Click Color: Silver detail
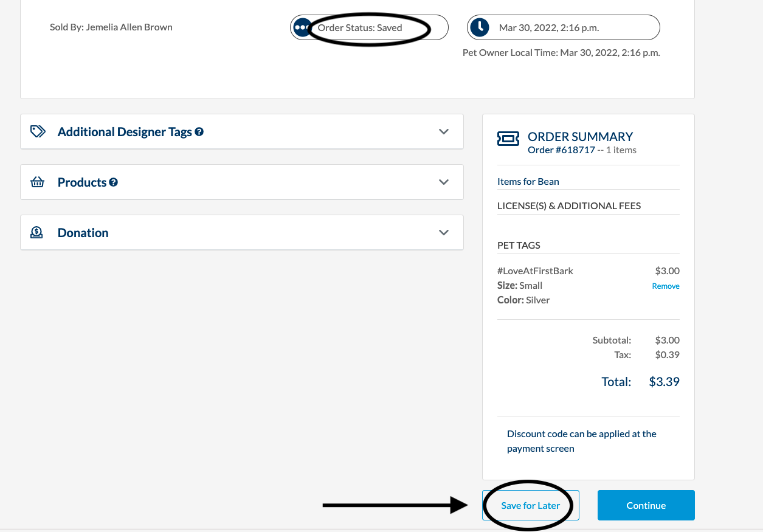This screenshot has height=532, width=763. (523, 300)
